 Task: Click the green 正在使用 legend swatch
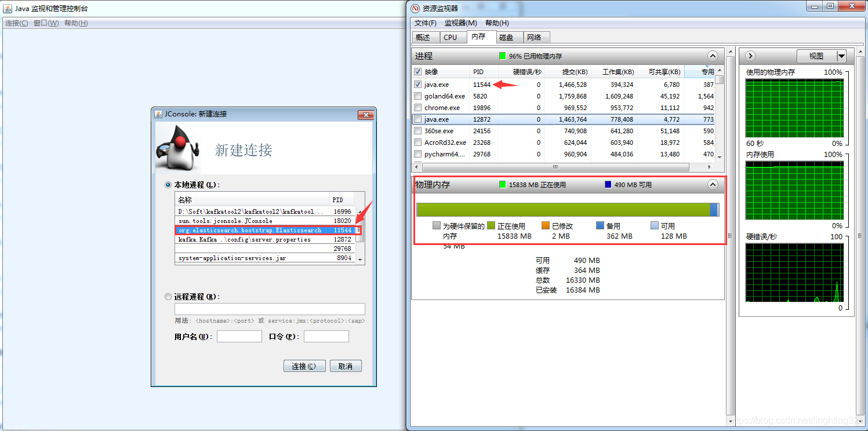491,226
